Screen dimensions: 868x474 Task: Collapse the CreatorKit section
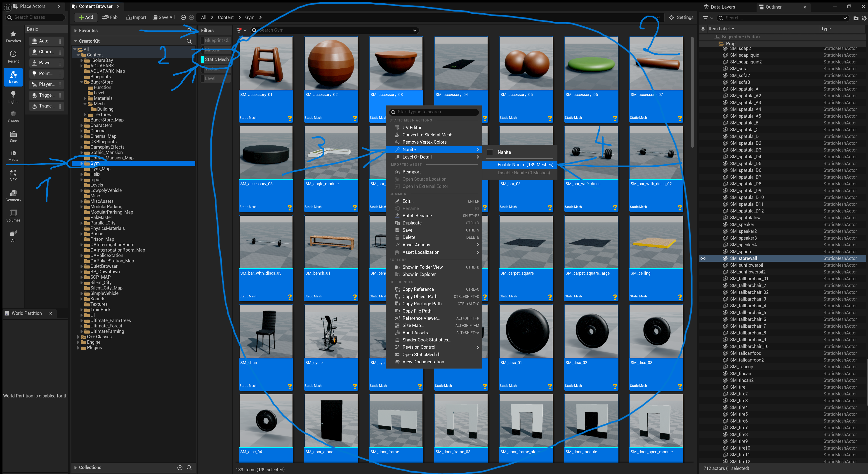[75, 41]
